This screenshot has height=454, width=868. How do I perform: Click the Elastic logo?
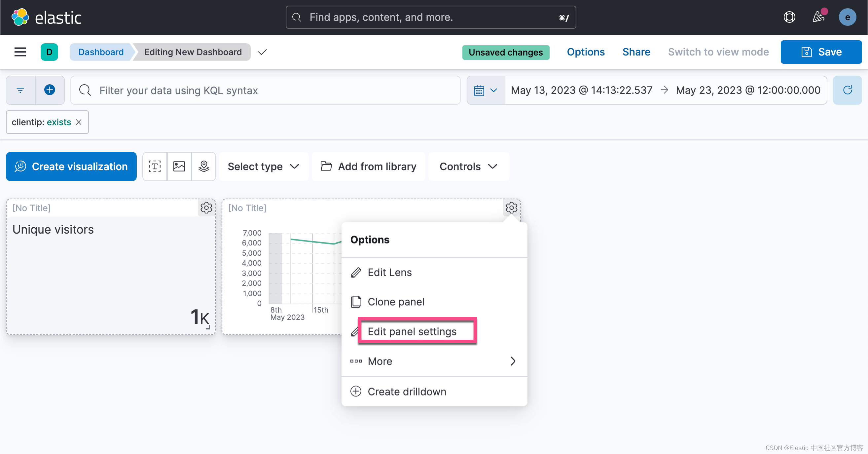(x=46, y=17)
